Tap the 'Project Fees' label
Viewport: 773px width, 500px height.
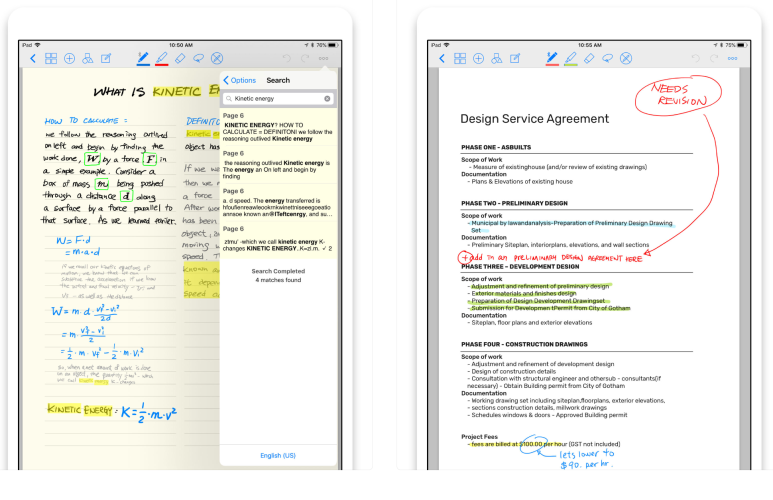[479, 437]
